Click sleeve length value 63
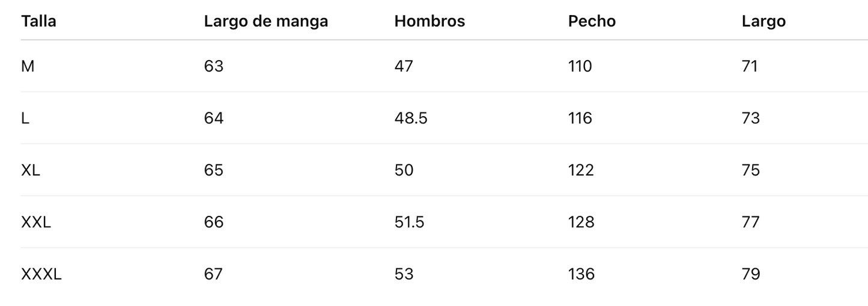This screenshot has width=868, height=306. tap(213, 66)
